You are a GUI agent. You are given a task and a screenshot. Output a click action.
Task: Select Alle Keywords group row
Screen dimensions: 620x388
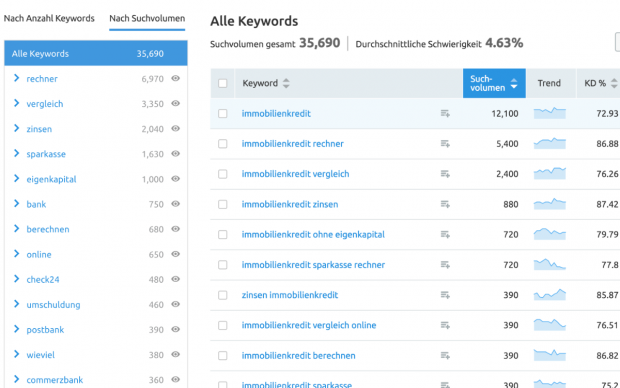[x=96, y=53]
